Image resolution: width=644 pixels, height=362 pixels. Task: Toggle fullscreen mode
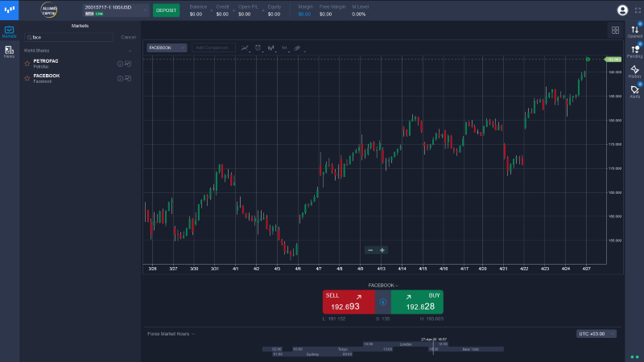tap(638, 10)
